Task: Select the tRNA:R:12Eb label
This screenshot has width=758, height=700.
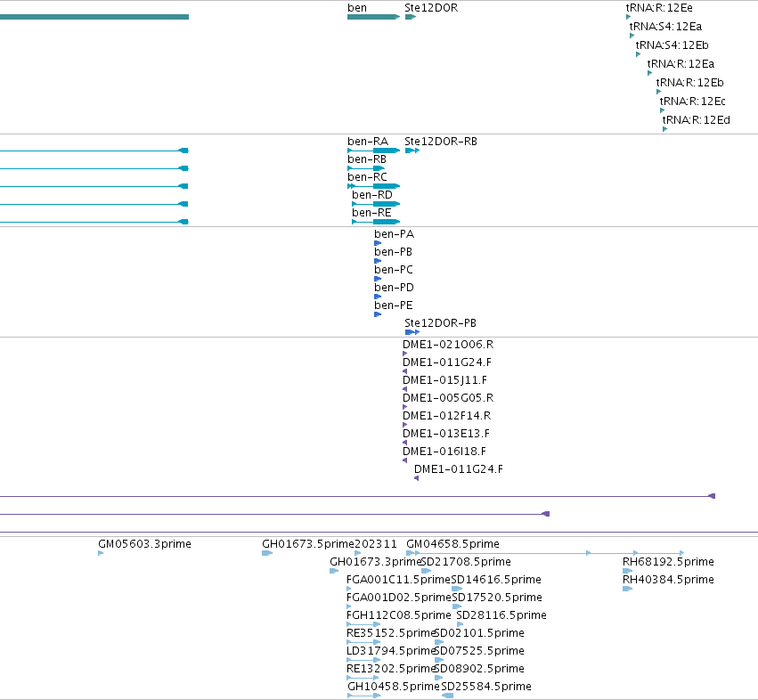Action: (689, 83)
